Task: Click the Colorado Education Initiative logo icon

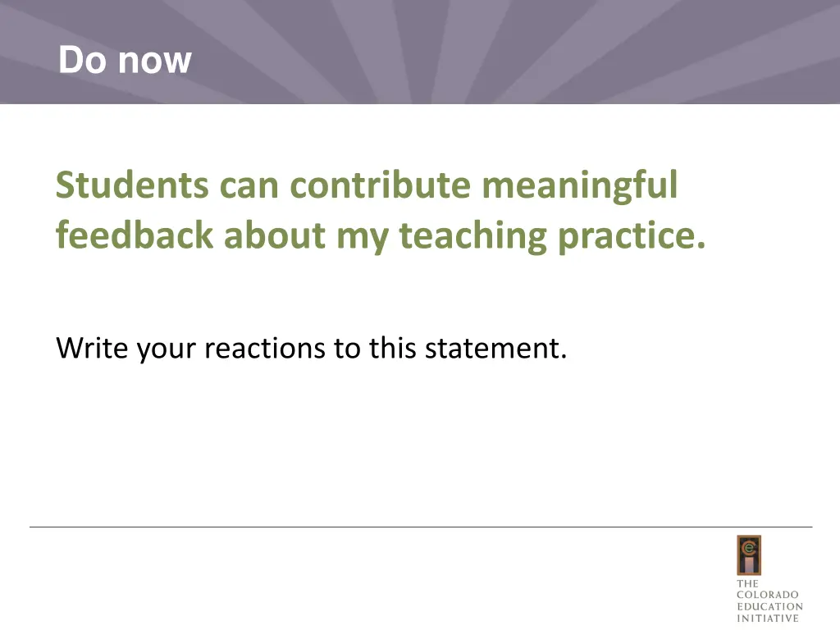Action: [x=749, y=555]
